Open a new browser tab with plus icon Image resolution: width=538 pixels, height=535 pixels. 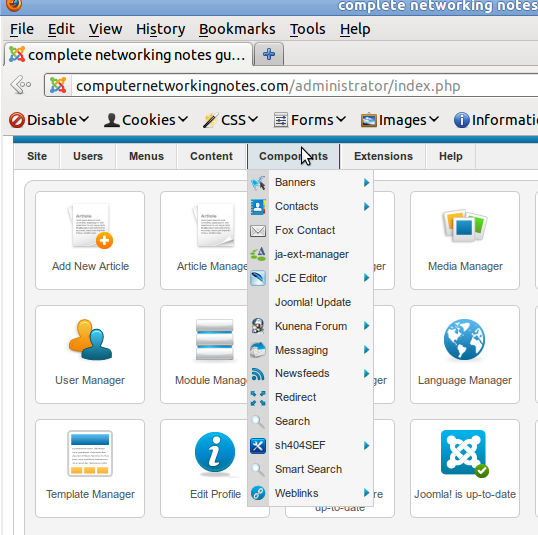tap(269, 54)
